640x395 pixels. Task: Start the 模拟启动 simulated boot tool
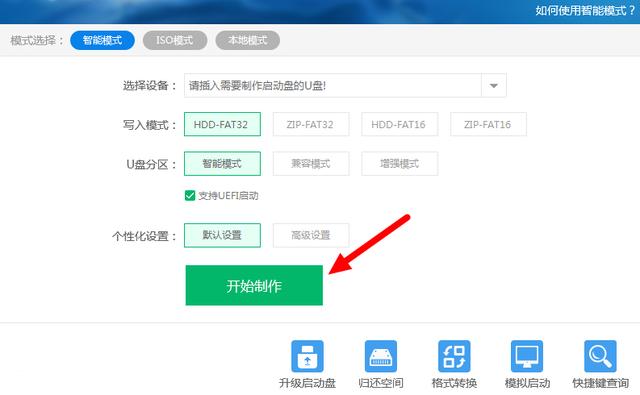[x=527, y=364]
